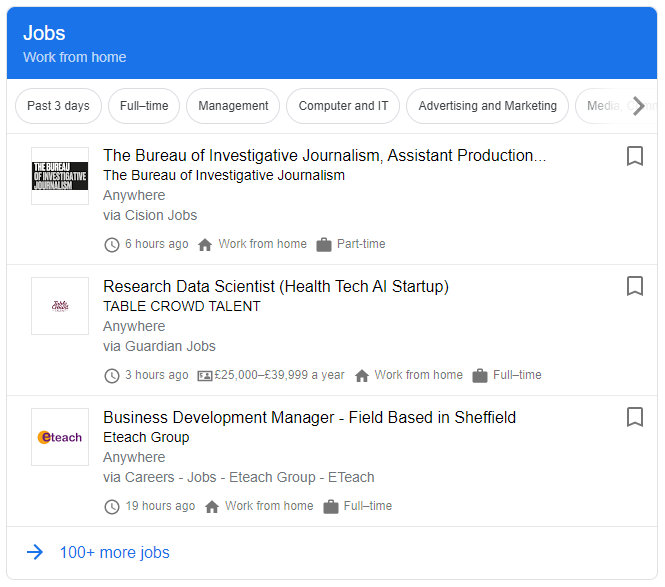Bookmark the Bureau of Investigative Journalism job
This screenshot has width=665, height=587.
point(634,156)
